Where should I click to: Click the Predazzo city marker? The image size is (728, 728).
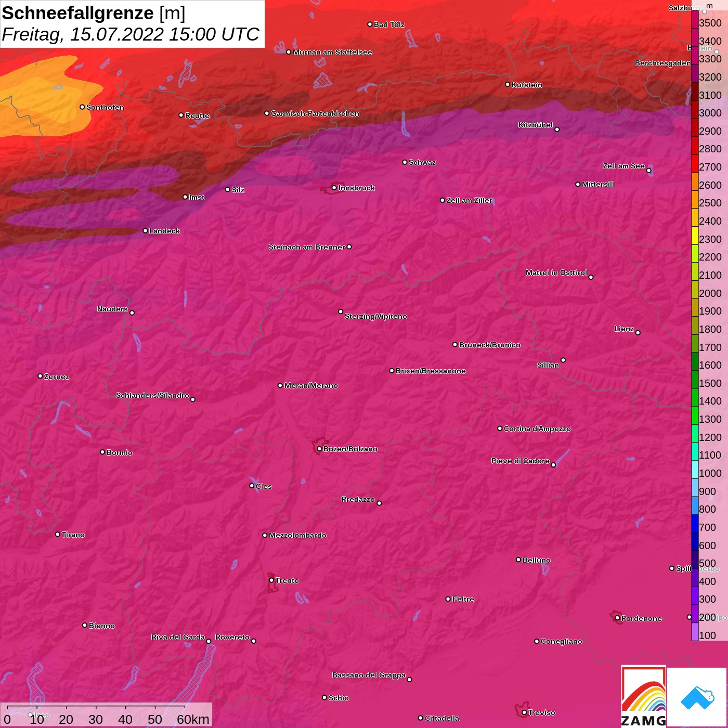pyautogui.click(x=379, y=503)
